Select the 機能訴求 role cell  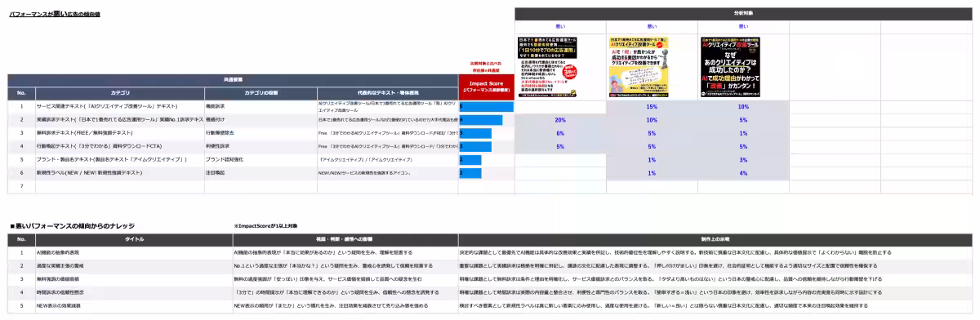point(261,107)
